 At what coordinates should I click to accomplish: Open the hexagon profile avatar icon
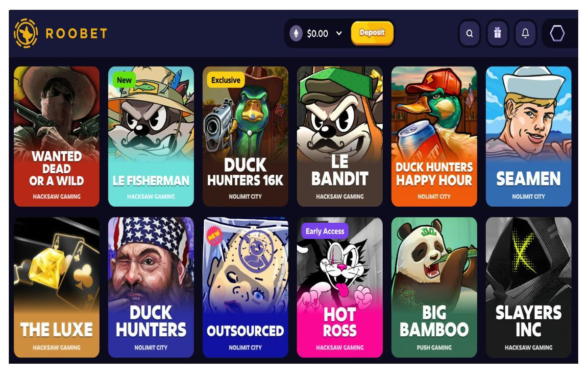557,33
